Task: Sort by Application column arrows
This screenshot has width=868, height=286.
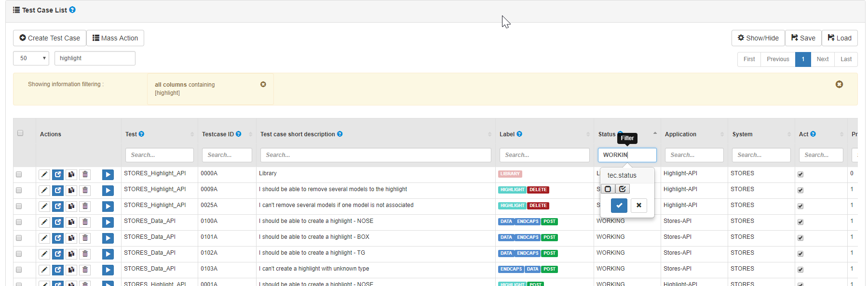Action: click(x=722, y=134)
